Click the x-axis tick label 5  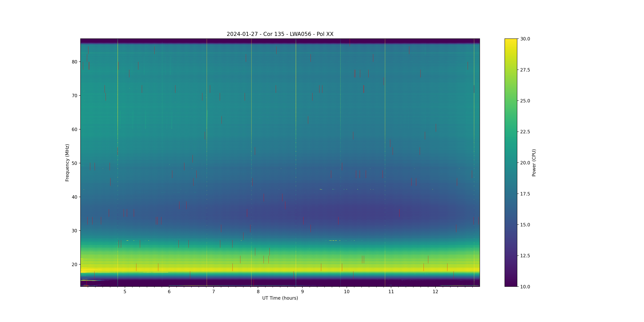point(125,292)
